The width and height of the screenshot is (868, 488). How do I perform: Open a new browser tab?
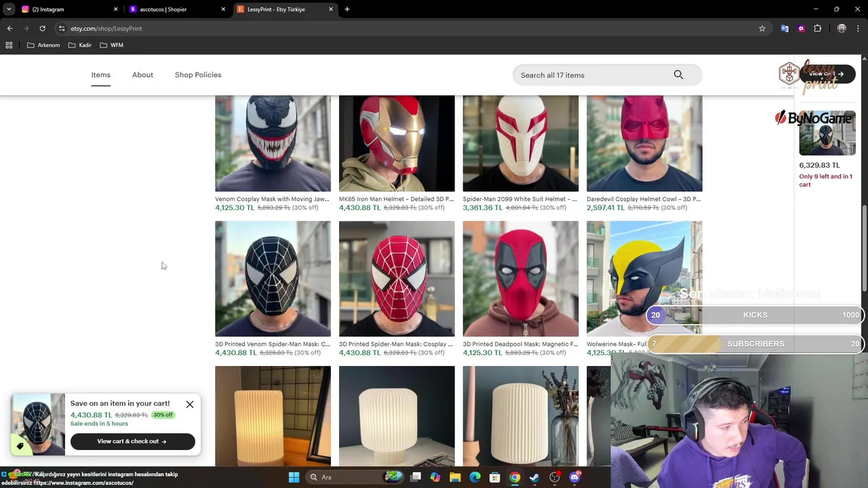tap(347, 9)
